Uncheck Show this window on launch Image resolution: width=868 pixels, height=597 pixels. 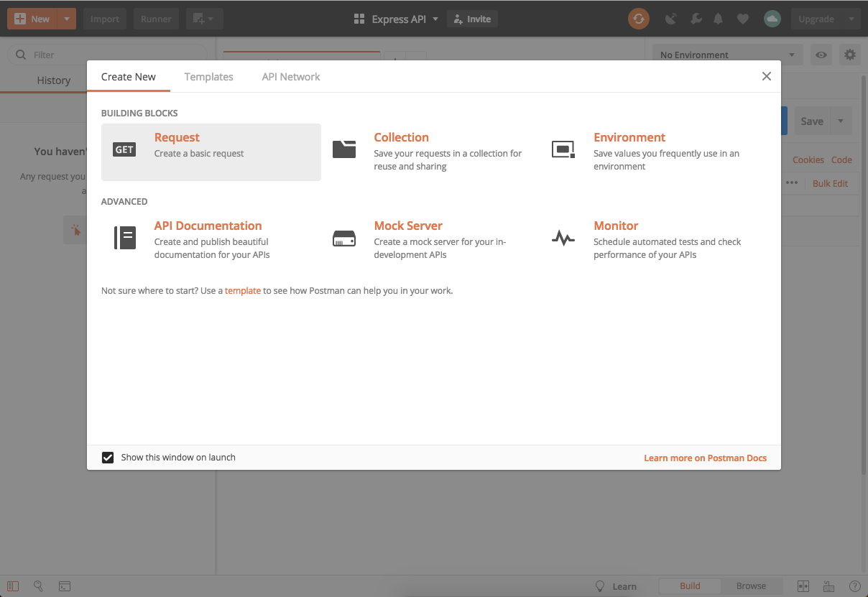108,457
